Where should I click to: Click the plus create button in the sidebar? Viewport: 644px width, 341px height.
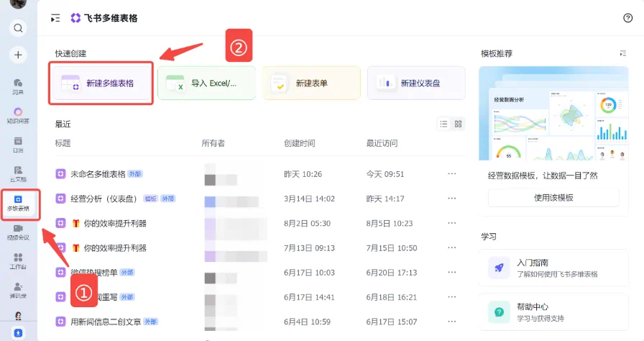pyautogui.click(x=18, y=55)
